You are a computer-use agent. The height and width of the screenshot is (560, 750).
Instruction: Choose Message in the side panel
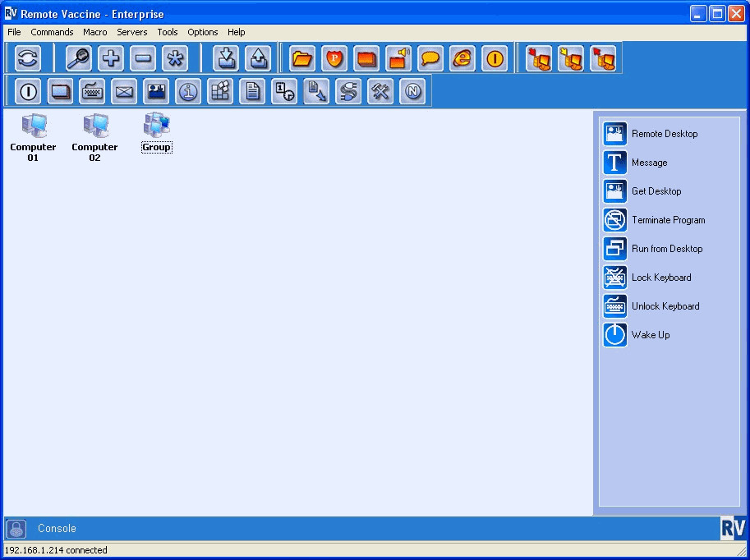tap(635, 163)
